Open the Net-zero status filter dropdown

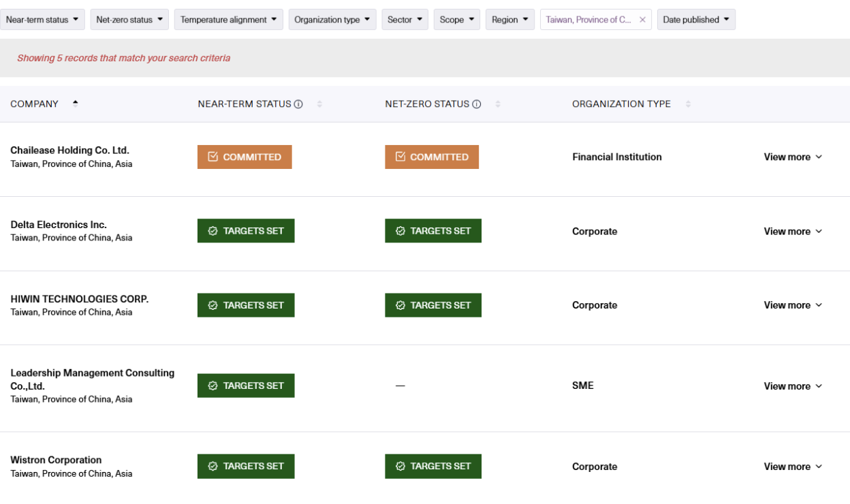pos(129,20)
